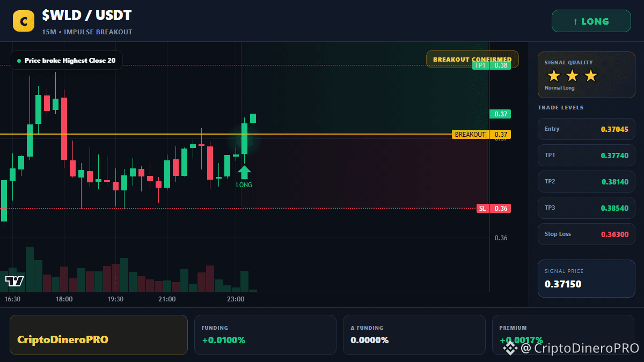Click the TradingView logo on the chart

click(x=14, y=281)
